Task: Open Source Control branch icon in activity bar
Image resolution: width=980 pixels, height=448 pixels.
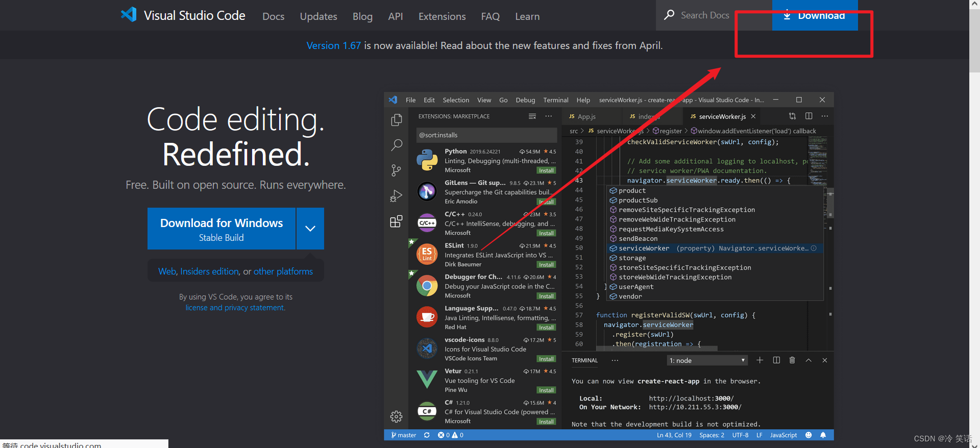Action: (396, 170)
